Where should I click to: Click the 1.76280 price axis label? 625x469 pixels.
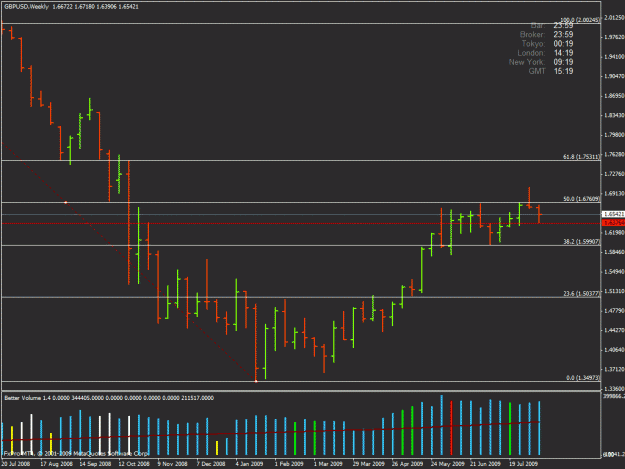614,154
